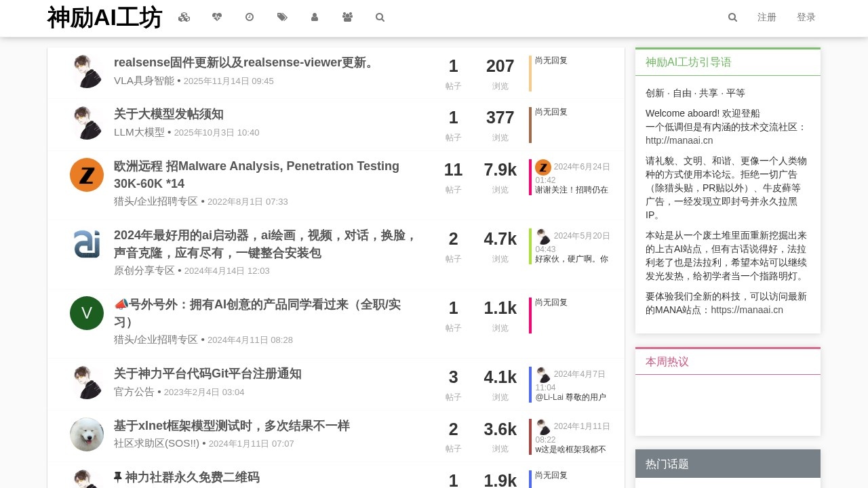
Task: Click the heartbeat activity icon
Action: [x=216, y=17]
